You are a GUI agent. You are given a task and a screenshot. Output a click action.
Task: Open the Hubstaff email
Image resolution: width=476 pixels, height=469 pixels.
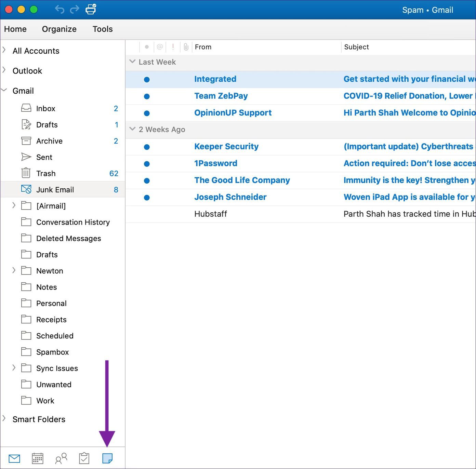[x=301, y=214]
